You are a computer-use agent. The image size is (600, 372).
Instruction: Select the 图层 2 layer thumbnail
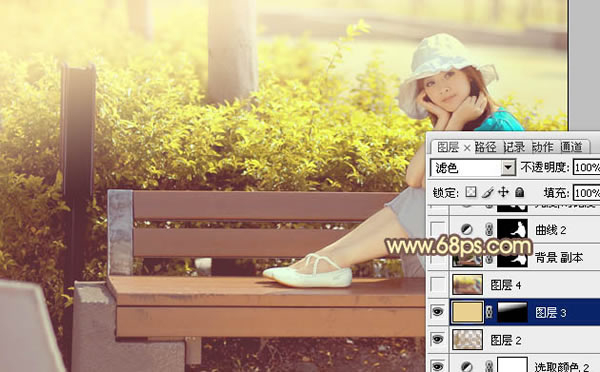pyautogui.click(x=467, y=339)
